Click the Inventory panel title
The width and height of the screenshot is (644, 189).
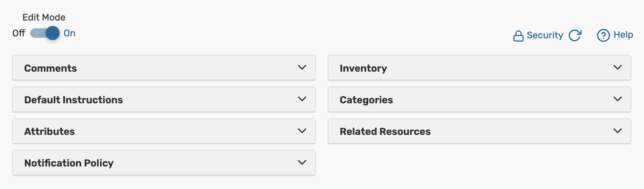tap(363, 68)
